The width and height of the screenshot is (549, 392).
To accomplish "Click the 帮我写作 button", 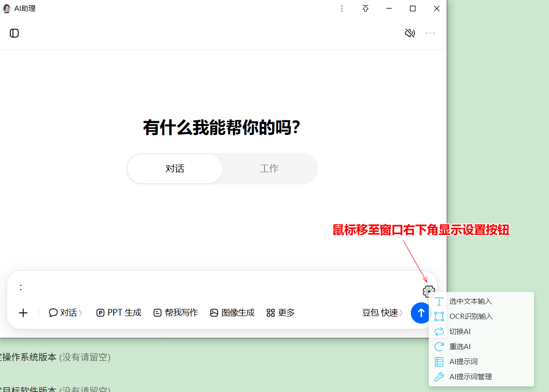I will pos(176,313).
